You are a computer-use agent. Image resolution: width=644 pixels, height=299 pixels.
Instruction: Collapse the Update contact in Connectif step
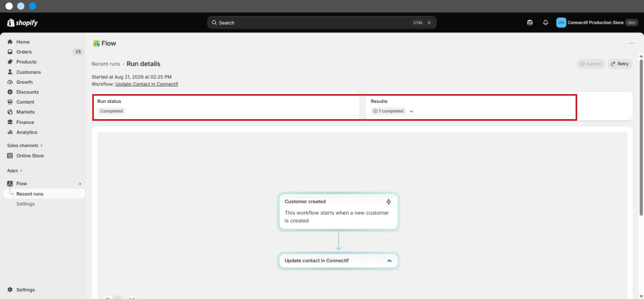click(x=389, y=261)
